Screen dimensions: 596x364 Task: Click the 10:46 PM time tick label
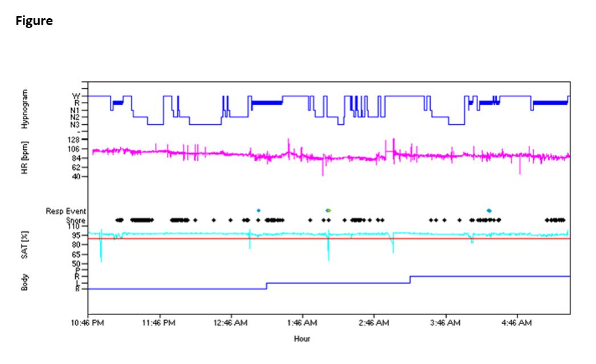pos(88,323)
